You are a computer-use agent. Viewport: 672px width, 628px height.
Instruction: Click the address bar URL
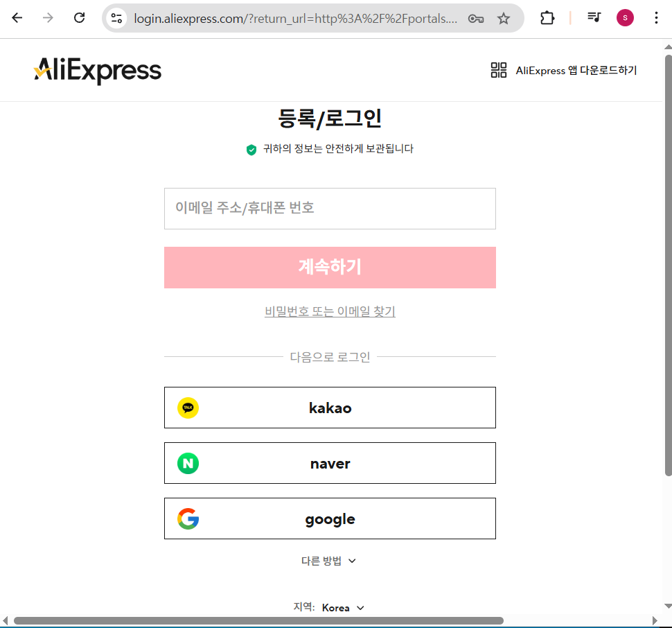(296, 19)
